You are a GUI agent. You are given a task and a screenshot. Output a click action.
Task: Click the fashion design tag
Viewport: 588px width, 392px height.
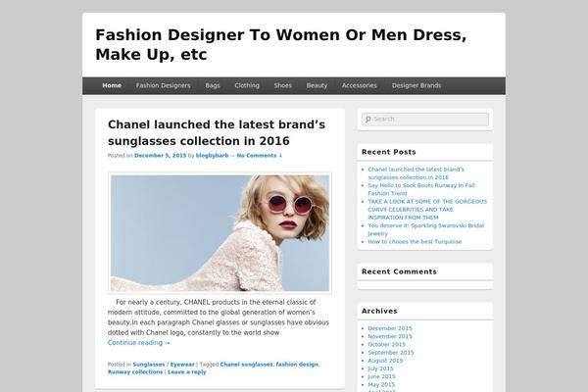click(297, 365)
